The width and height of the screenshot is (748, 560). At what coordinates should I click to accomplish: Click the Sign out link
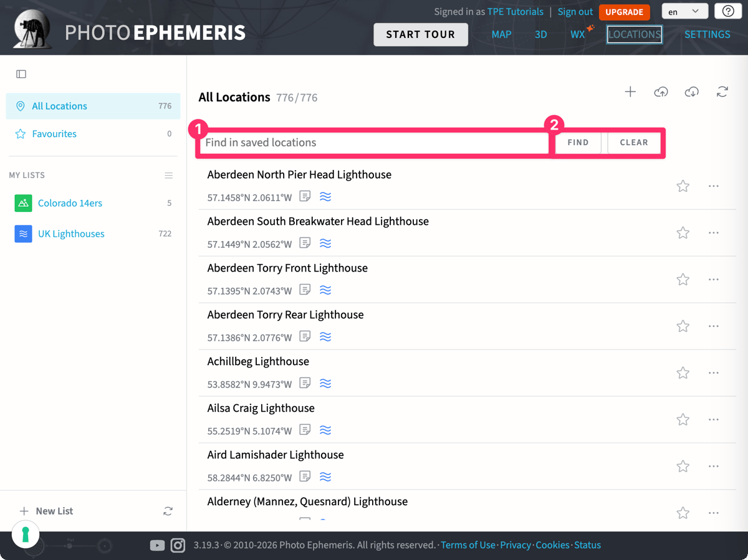click(575, 12)
